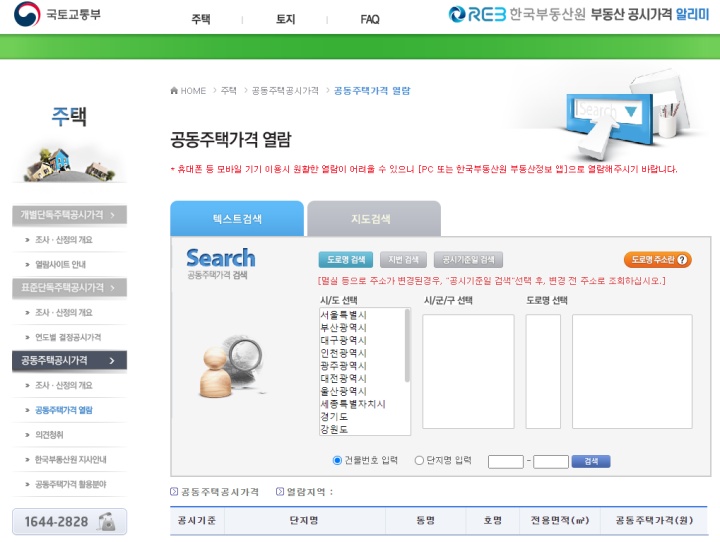Open 공동주택가격 열람 sidebar link

(64, 410)
